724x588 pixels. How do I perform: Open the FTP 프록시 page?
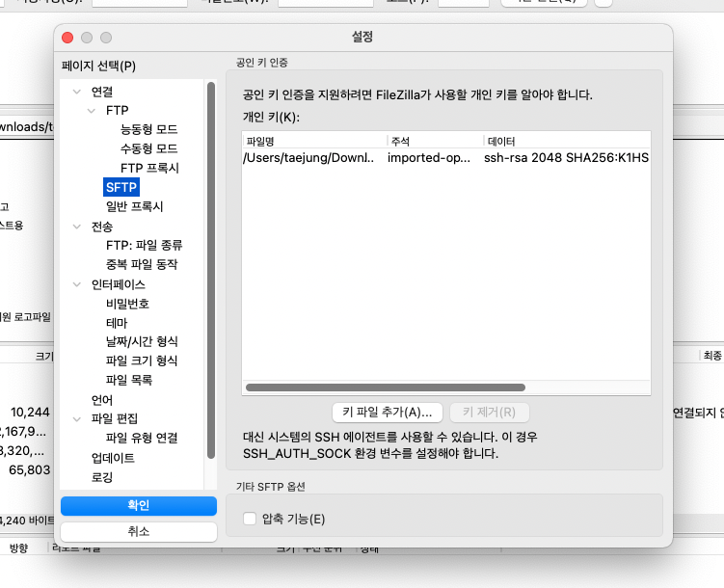pos(149,168)
